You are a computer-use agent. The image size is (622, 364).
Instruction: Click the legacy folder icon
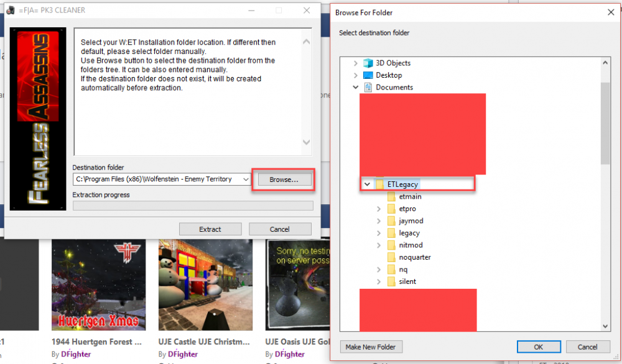click(x=391, y=233)
